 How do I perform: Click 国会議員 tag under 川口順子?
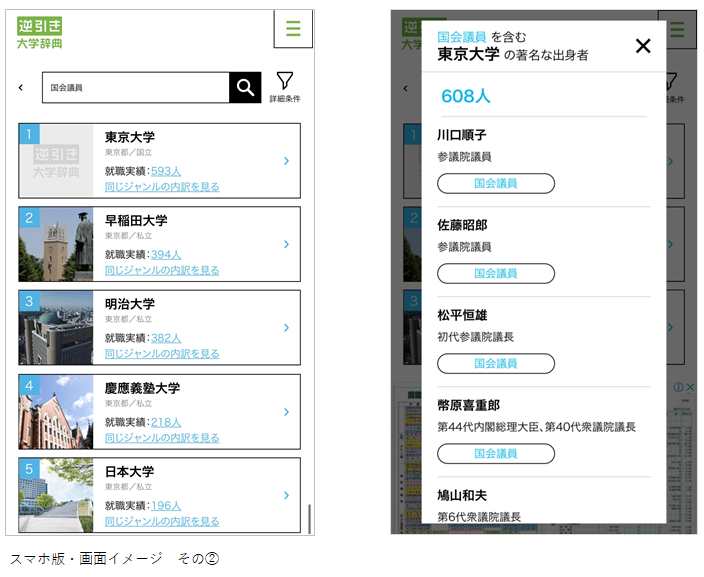coord(496,183)
